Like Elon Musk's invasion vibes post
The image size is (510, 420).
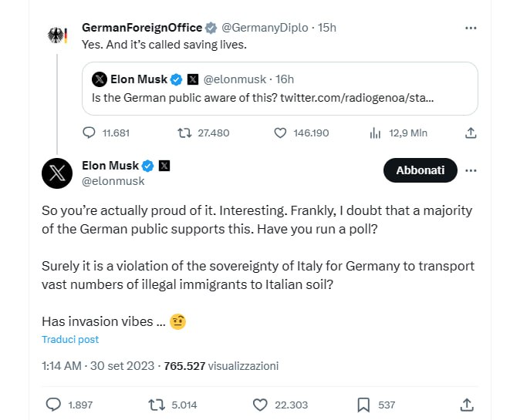click(x=261, y=404)
